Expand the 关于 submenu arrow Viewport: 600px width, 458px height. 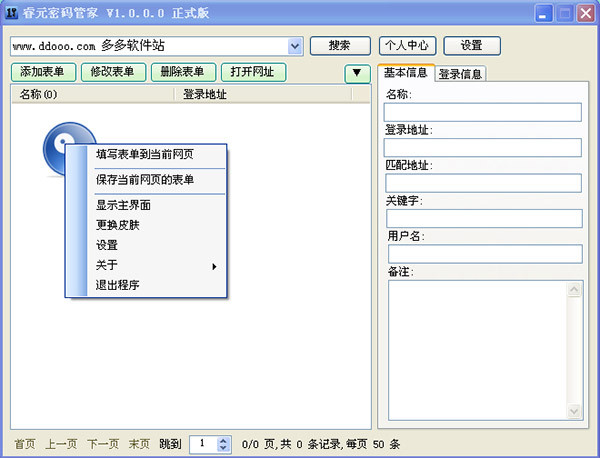coord(214,266)
